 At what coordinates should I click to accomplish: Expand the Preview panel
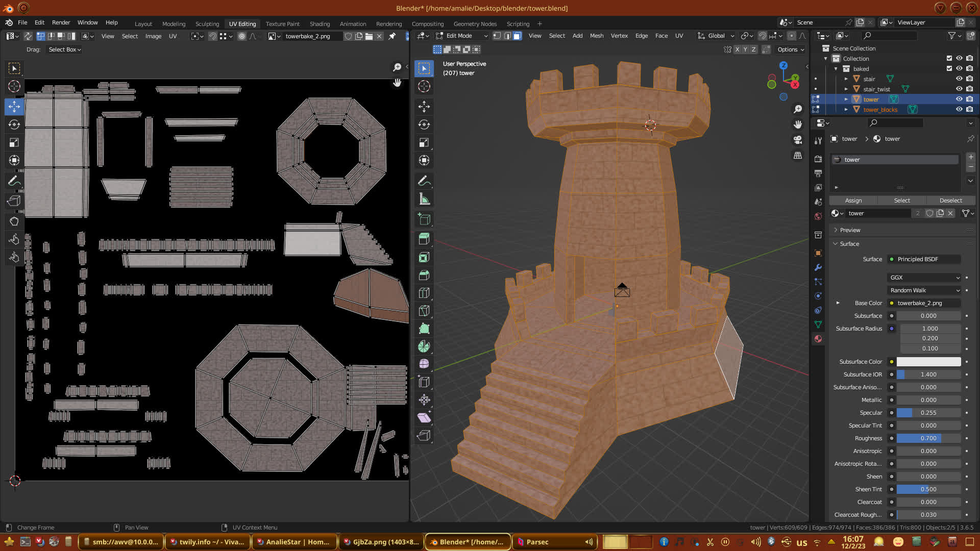coord(850,230)
